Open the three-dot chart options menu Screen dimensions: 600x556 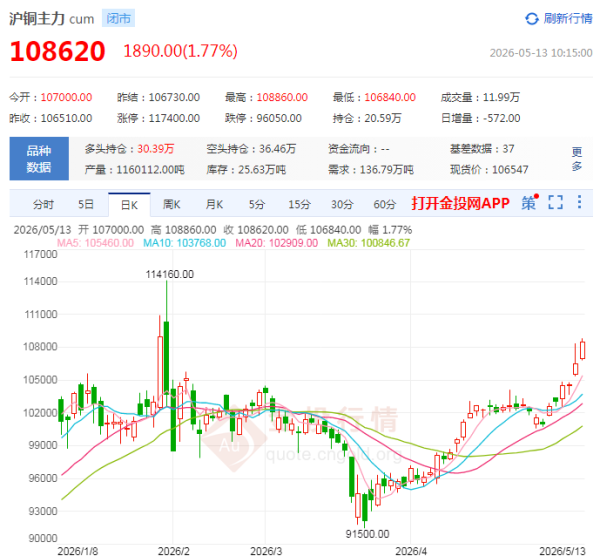[x=579, y=202]
